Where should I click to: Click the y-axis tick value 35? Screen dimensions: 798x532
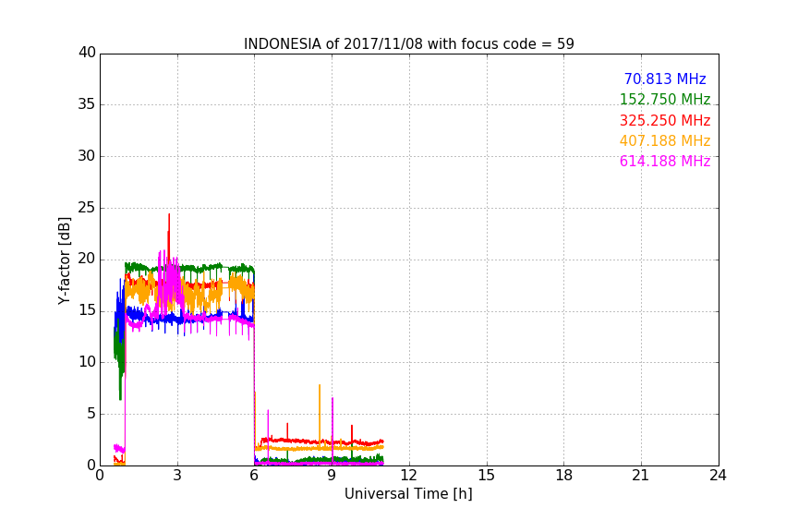pyautogui.click(x=87, y=104)
